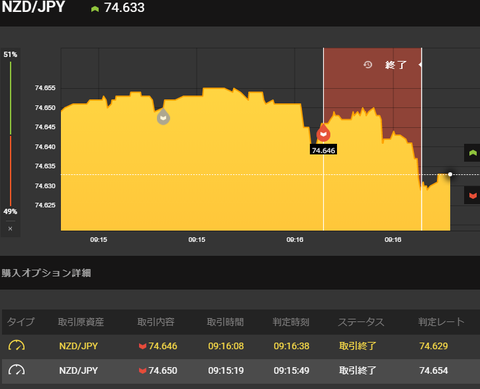Screen dimensions: 480x389
Task: Click trade time 09:15:19
Action: point(226,370)
